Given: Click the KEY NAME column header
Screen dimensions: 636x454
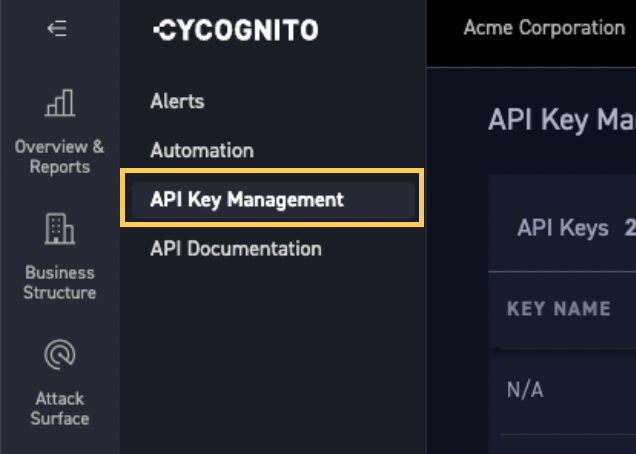Looking at the screenshot, I should coord(559,309).
